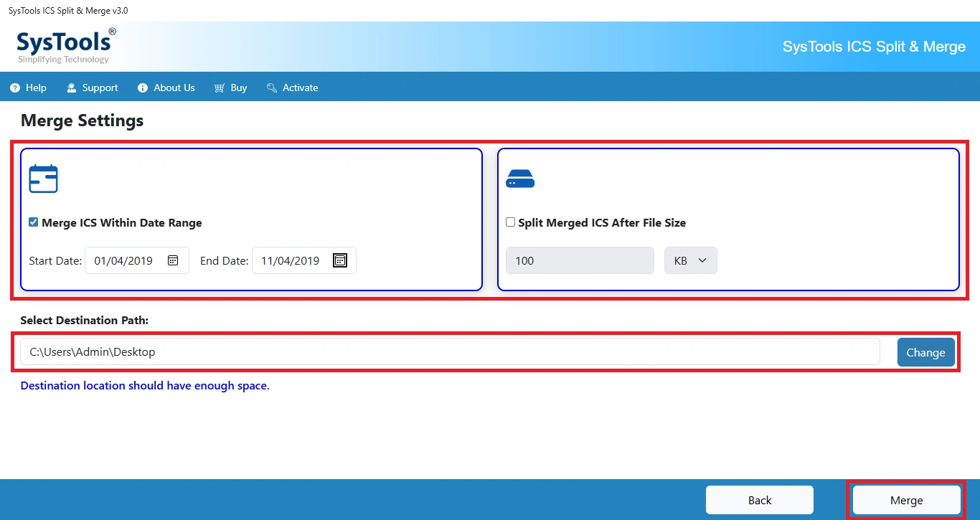Click the Buy shopping cart icon
The width and height of the screenshot is (980, 520).
tap(219, 88)
